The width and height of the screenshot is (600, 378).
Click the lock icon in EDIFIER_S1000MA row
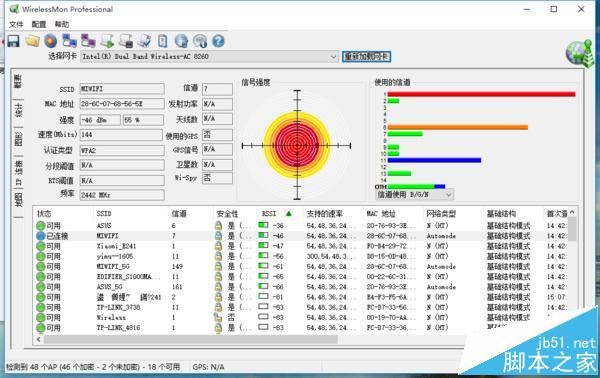pos(218,276)
